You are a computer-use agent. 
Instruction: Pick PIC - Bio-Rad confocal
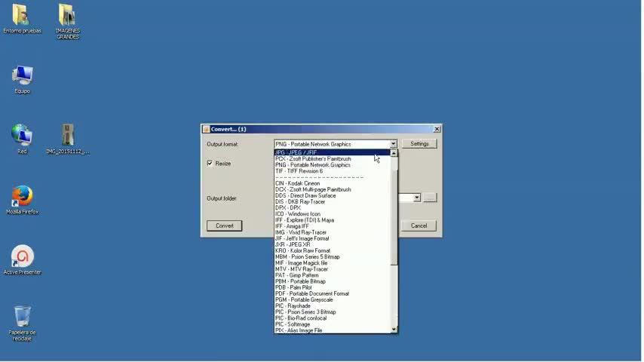coord(333,318)
